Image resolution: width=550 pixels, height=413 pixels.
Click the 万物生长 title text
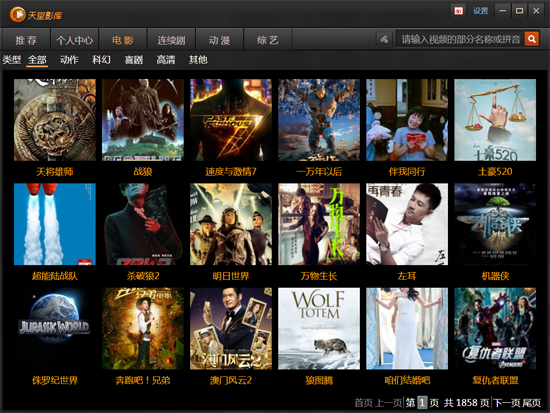pos(319,276)
